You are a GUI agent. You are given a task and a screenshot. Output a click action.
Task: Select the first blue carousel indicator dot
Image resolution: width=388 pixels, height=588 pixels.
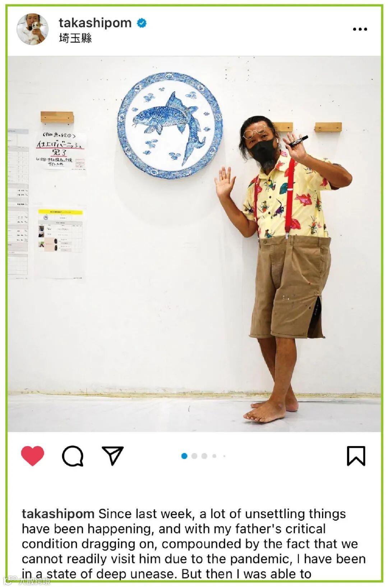(x=184, y=456)
